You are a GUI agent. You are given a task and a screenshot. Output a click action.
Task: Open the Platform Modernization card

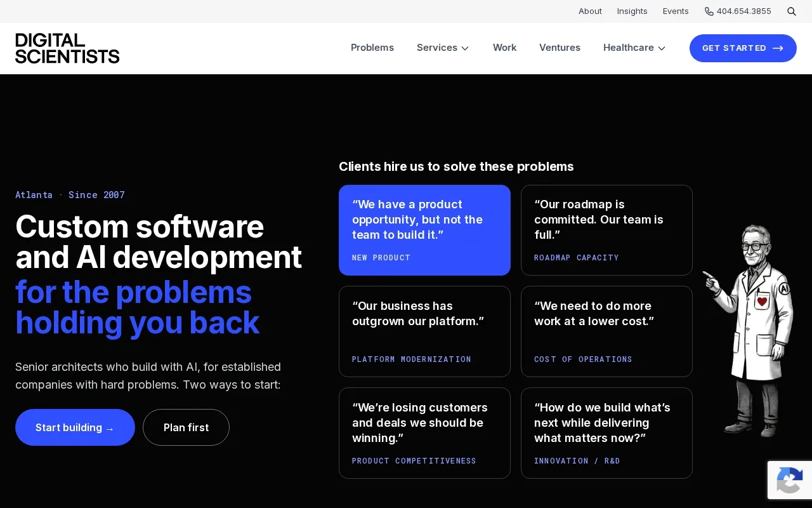(424, 331)
